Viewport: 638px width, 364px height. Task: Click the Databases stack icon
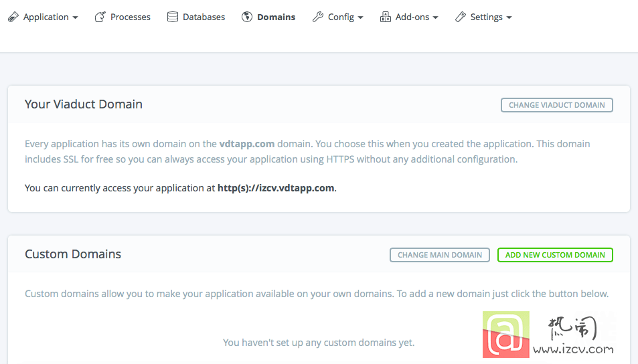[x=173, y=17]
